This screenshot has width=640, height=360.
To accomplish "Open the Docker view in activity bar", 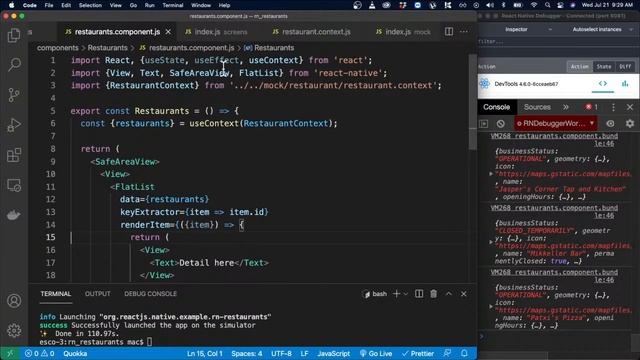I will [x=14, y=215].
